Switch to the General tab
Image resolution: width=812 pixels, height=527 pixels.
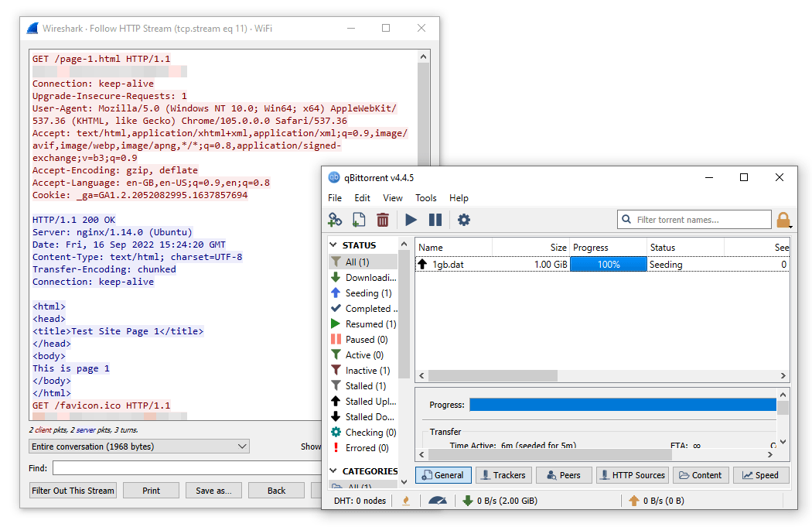coord(443,475)
